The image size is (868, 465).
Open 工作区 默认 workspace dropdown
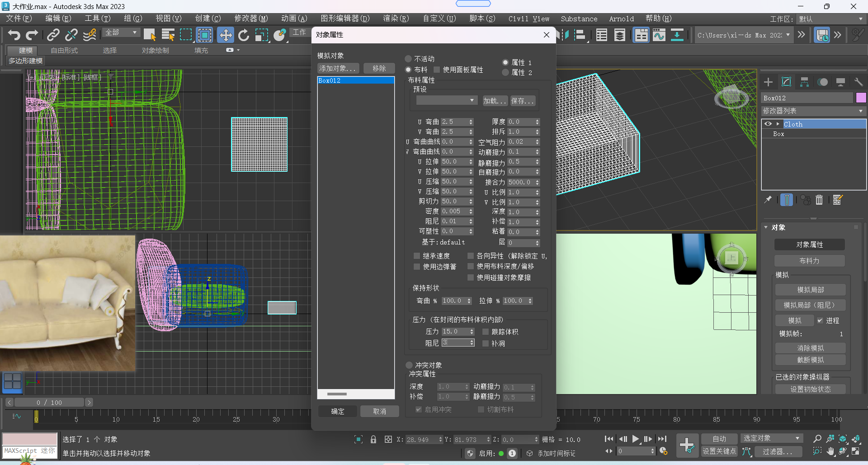click(x=831, y=19)
